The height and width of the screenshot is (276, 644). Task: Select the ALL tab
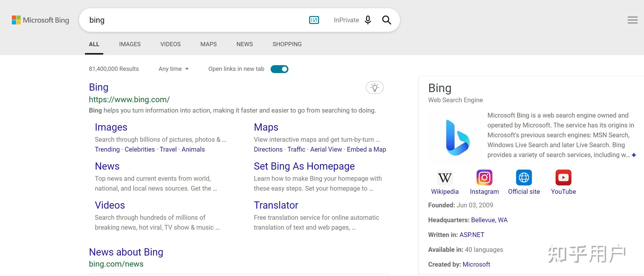coord(94,44)
